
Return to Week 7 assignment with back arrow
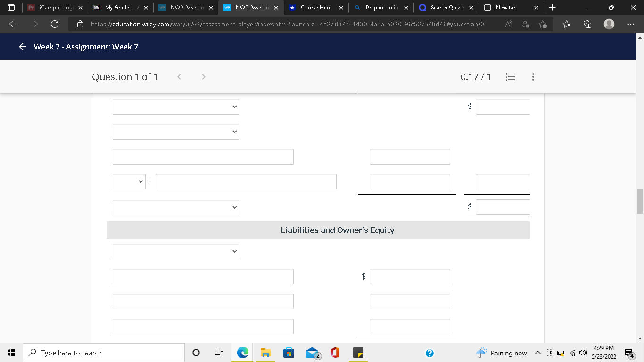pos(22,47)
